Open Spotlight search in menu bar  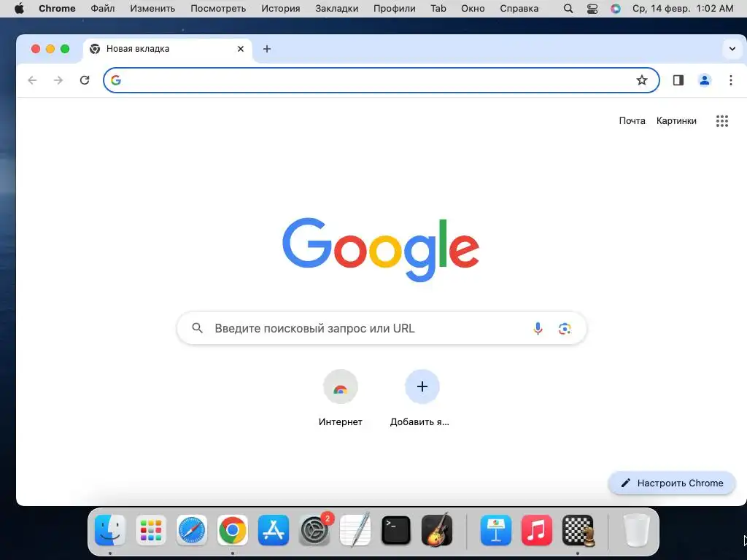click(568, 9)
